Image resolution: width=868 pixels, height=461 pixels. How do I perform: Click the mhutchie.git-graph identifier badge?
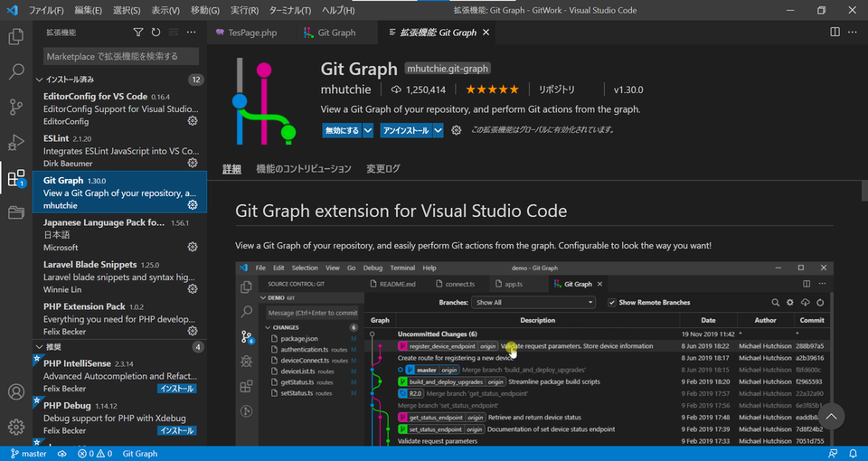(x=448, y=69)
